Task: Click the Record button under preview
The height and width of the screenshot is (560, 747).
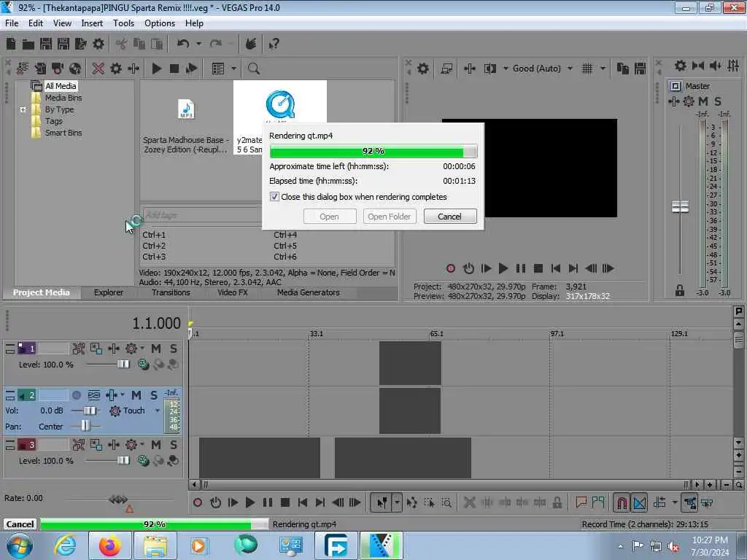Action: pos(451,268)
